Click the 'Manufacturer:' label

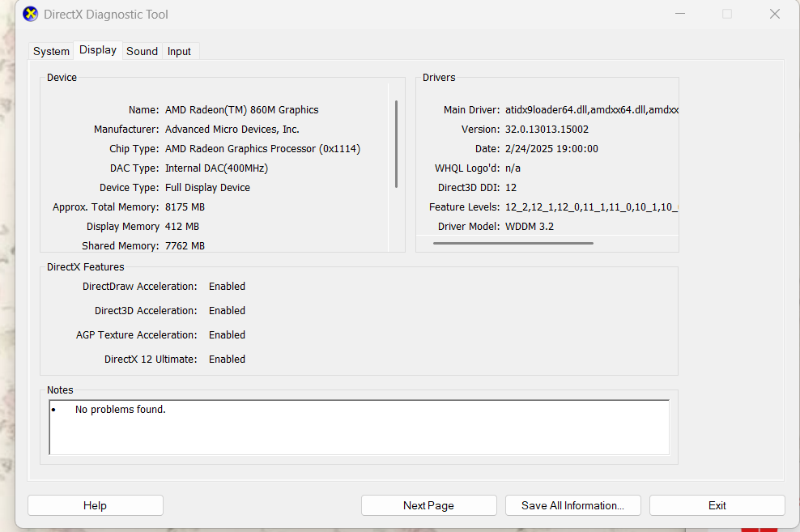coord(126,130)
